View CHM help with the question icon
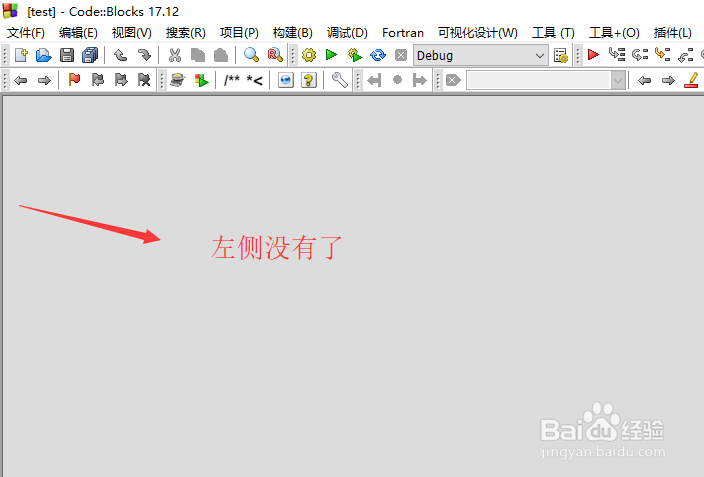704x477 pixels. pyautogui.click(x=309, y=80)
